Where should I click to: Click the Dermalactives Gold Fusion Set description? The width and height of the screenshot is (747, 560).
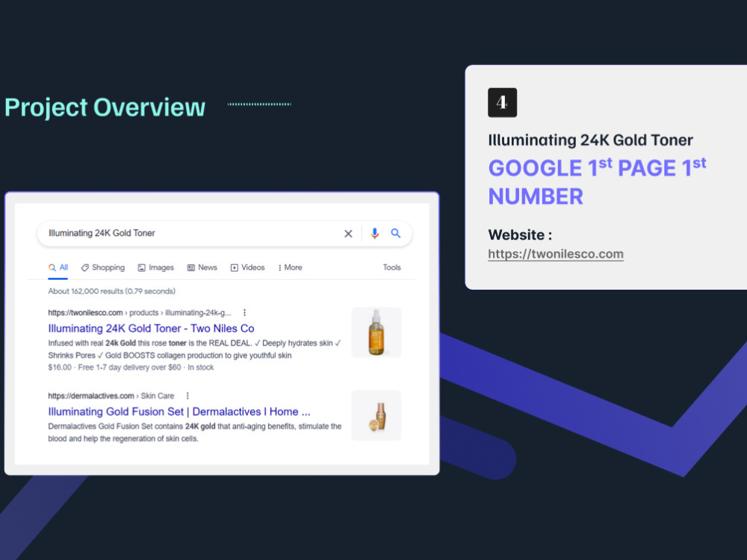[x=195, y=432]
